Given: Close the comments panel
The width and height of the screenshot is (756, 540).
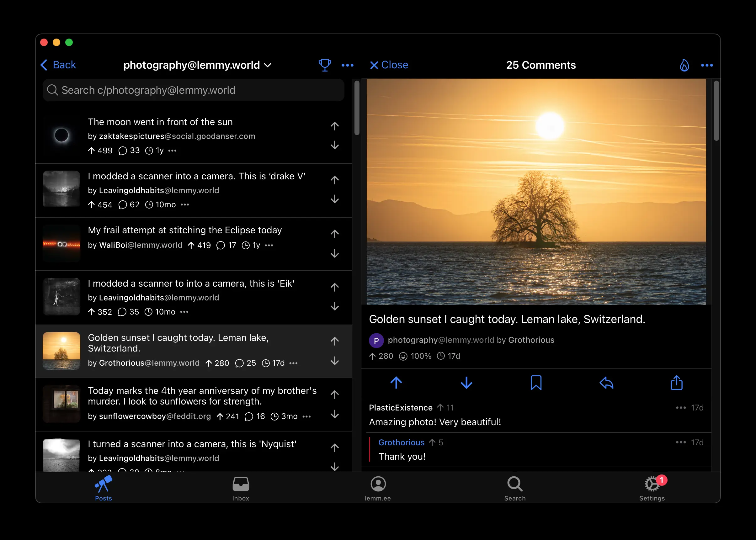Looking at the screenshot, I should coord(389,65).
